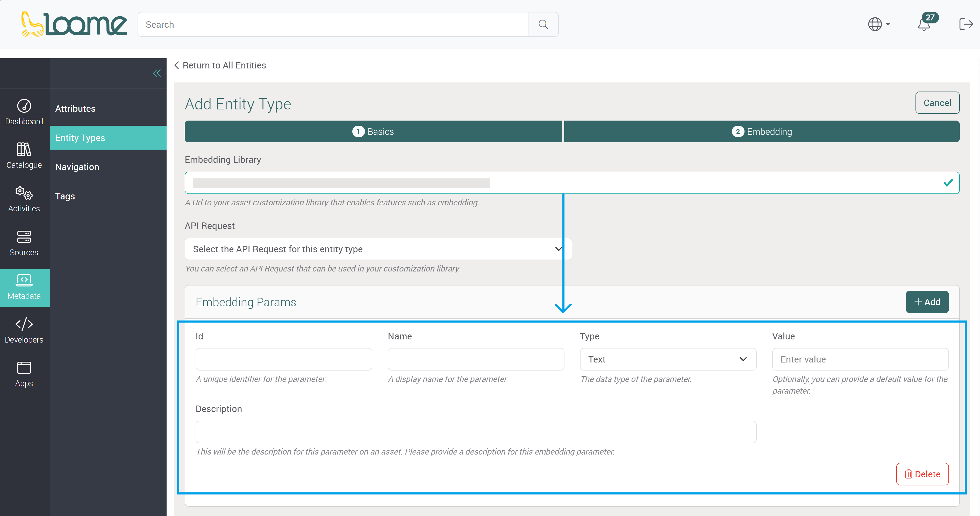Open the Catalogue section
Image resolution: width=980 pixels, height=516 pixels.
coord(24,155)
